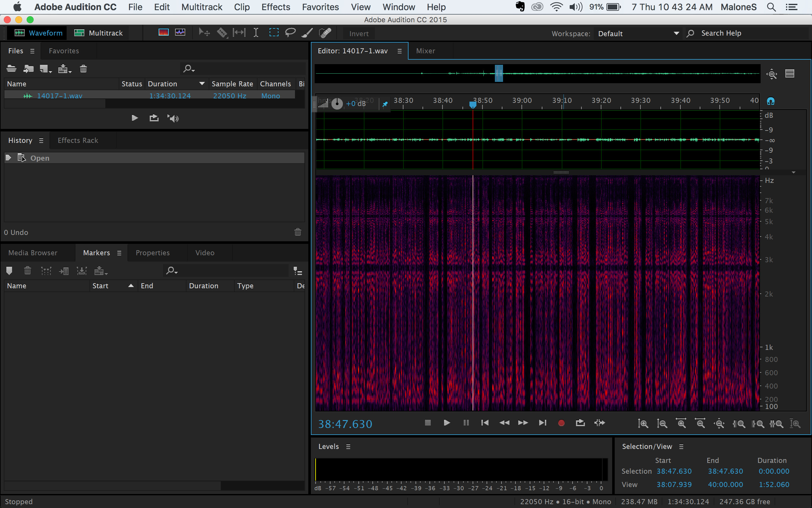Stop playback in transport controls
812x508 pixels.
coord(428,423)
